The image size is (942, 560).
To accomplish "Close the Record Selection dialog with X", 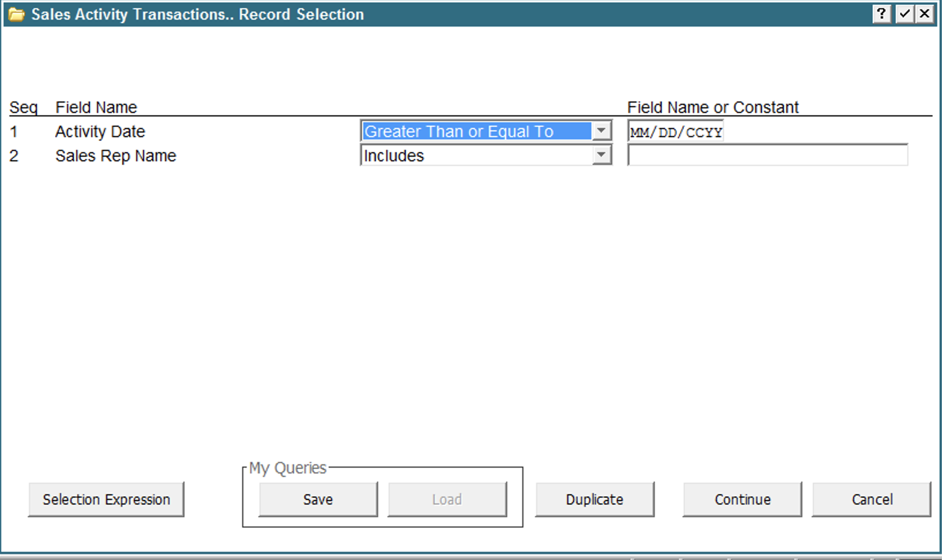I will point(925,14).
